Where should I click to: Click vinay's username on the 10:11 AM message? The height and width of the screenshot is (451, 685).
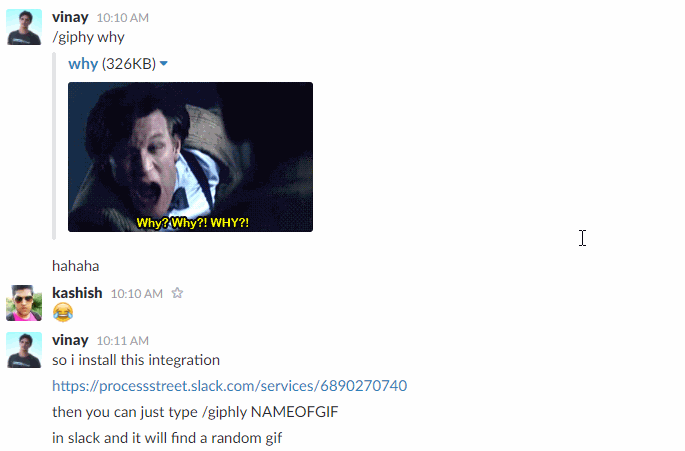coord(70,340)
